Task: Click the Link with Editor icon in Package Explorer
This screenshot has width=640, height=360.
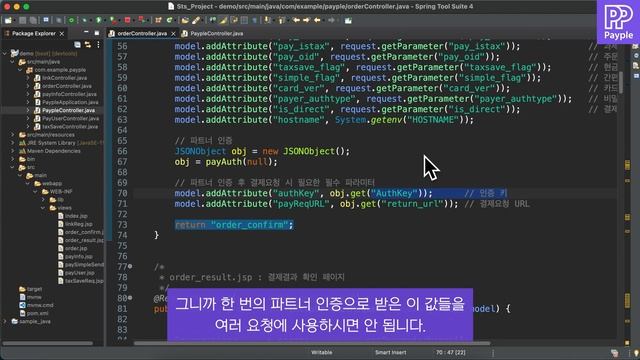Action: pos(87,45)
